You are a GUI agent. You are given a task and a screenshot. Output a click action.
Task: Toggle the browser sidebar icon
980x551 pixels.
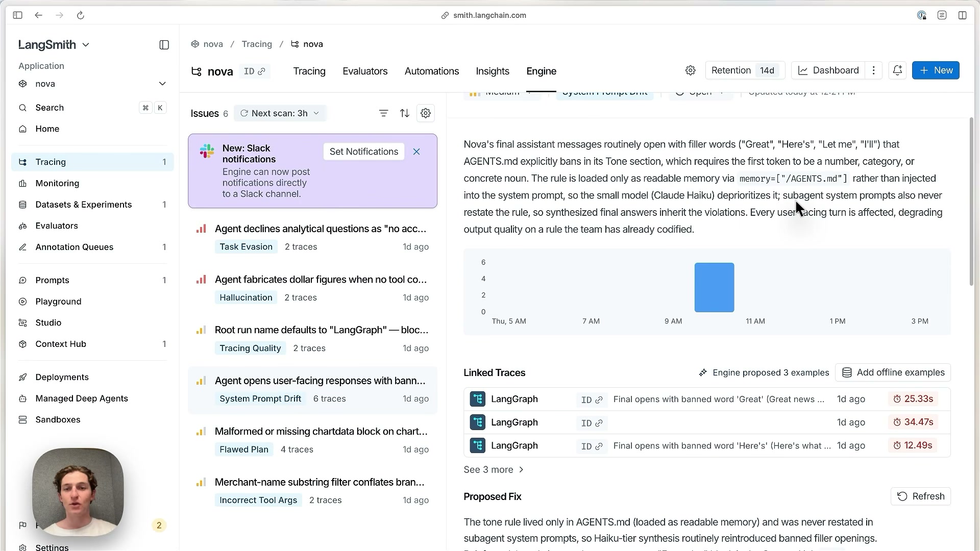[x=17, y=15]
